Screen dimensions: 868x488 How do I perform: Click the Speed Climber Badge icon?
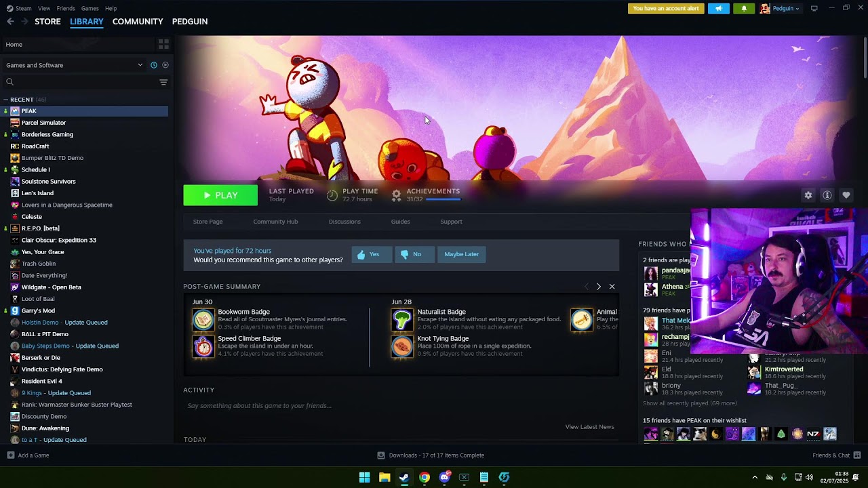pos(203,346)
